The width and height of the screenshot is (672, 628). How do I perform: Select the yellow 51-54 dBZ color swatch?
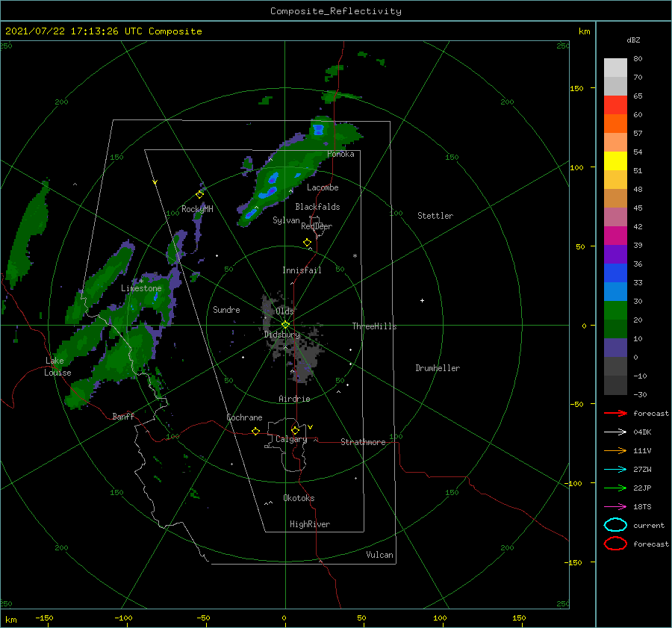pyautogui.click(x=615, y=161)
